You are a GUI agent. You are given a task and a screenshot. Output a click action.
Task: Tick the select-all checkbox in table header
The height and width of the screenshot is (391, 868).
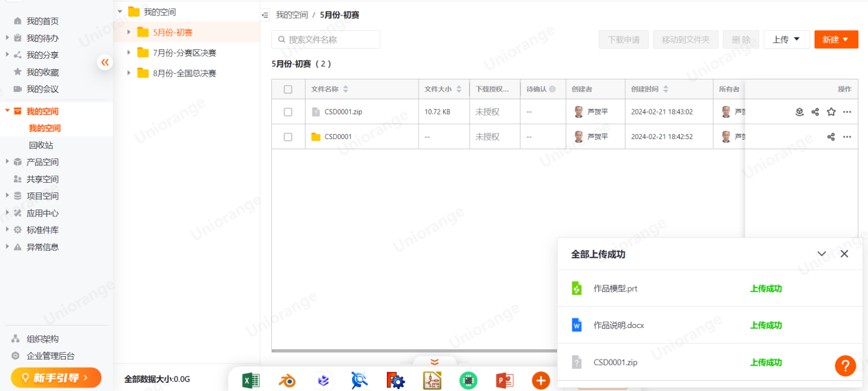pyautogui.click(x=288, y=89)
